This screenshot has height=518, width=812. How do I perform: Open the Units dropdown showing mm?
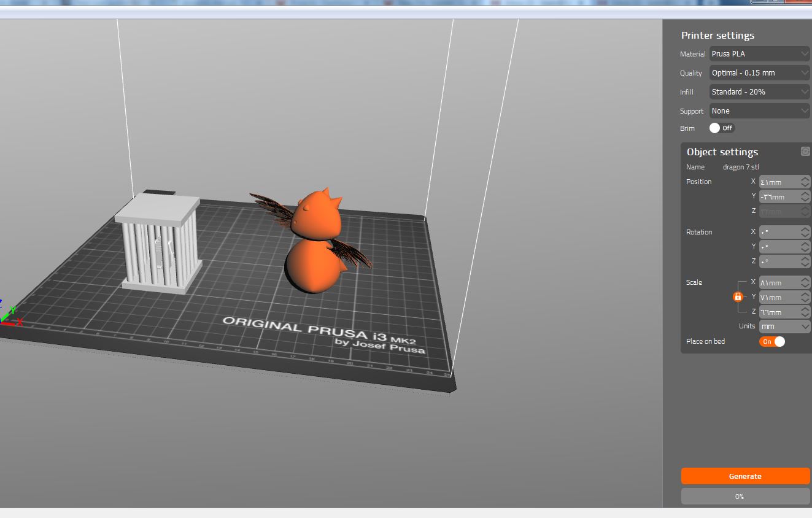[785, 327]
